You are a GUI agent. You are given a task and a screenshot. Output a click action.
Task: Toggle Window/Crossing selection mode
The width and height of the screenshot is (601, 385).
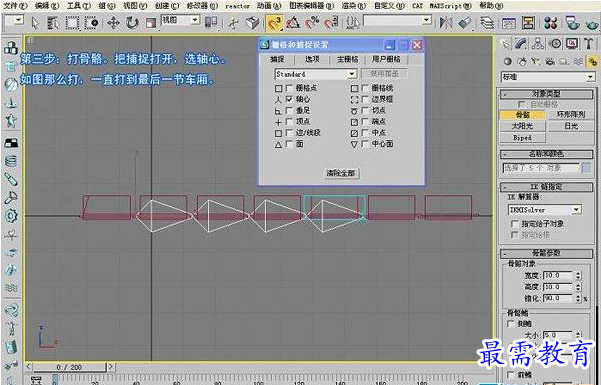click(x=91, y=23)
